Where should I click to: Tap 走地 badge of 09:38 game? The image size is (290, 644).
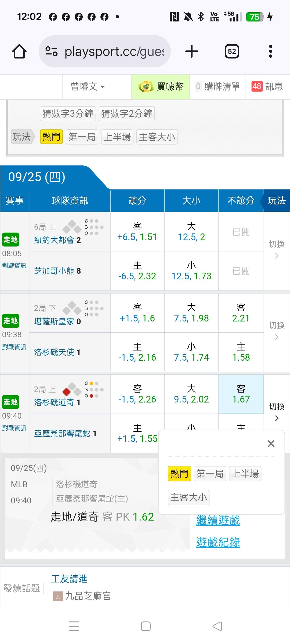10,320
